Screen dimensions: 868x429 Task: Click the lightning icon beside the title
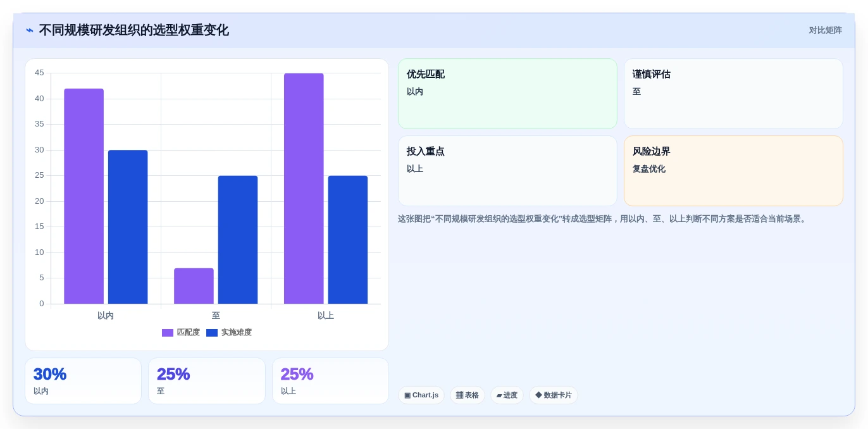(x=30, y=30)
